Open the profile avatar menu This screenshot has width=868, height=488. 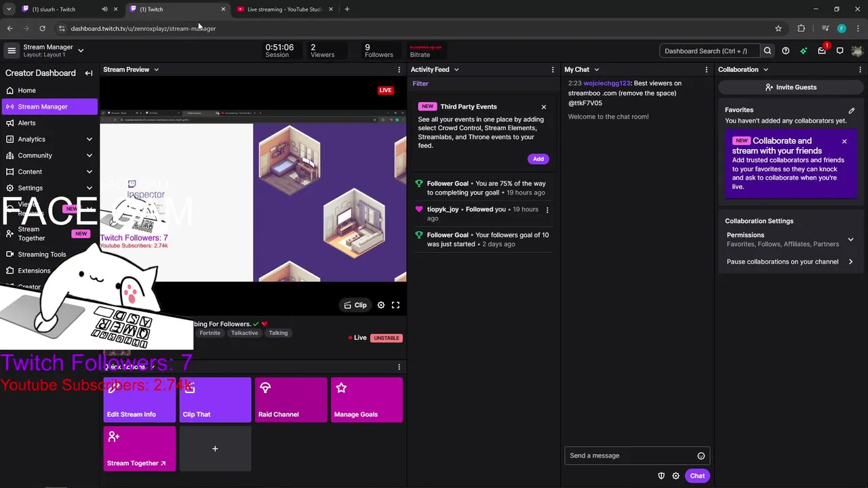pos(857,51)
